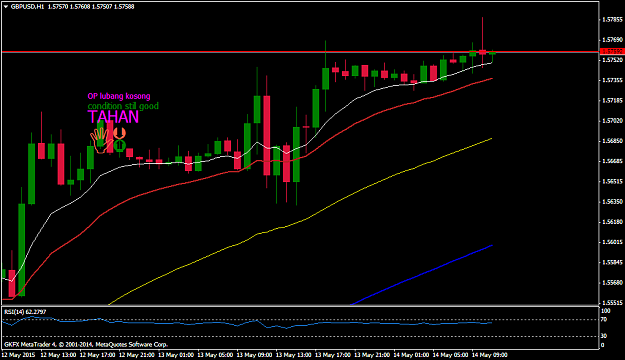Click price scale value 1.55515

point(612,303)
